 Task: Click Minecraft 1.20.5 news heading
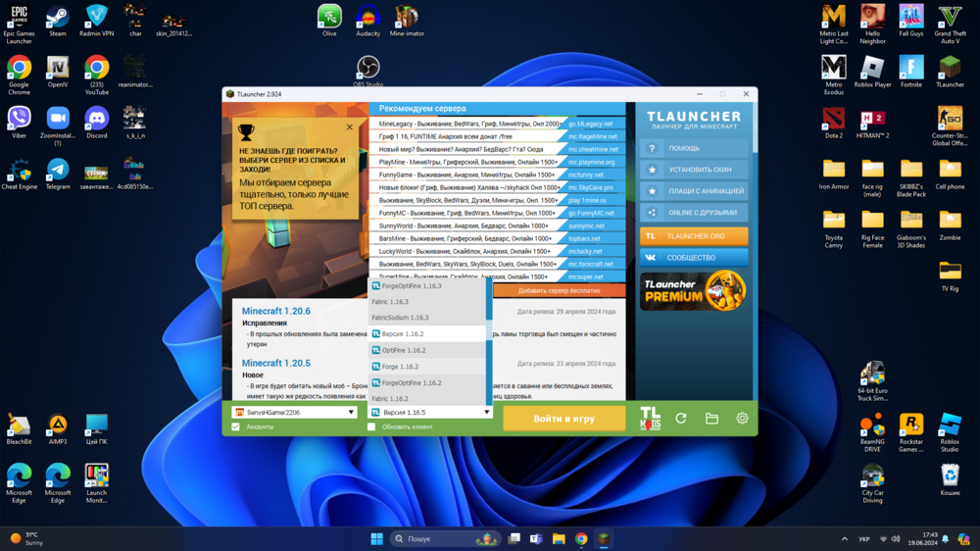(275, 363)
